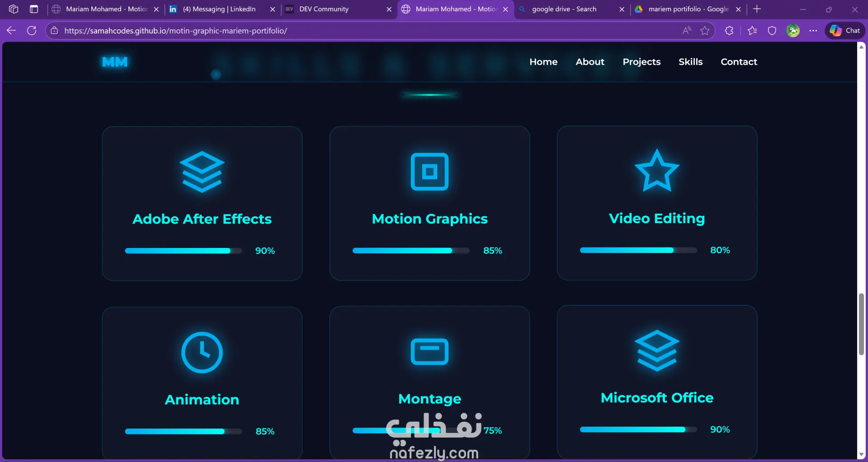Image resolution: width=868 pixels, height=462 pixels.
Task: Navigate to the About section
Action: [590, 62]
